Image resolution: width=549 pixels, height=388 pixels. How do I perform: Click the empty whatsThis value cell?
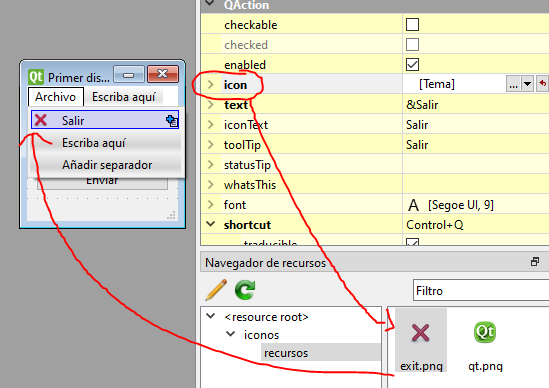pos(476,184)
